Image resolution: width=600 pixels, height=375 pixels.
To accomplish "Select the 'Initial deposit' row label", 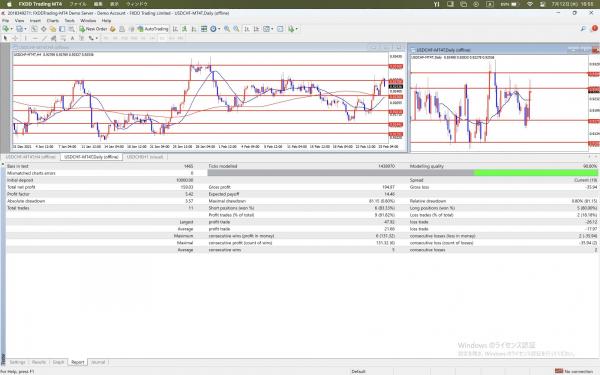I will (19, 180).
